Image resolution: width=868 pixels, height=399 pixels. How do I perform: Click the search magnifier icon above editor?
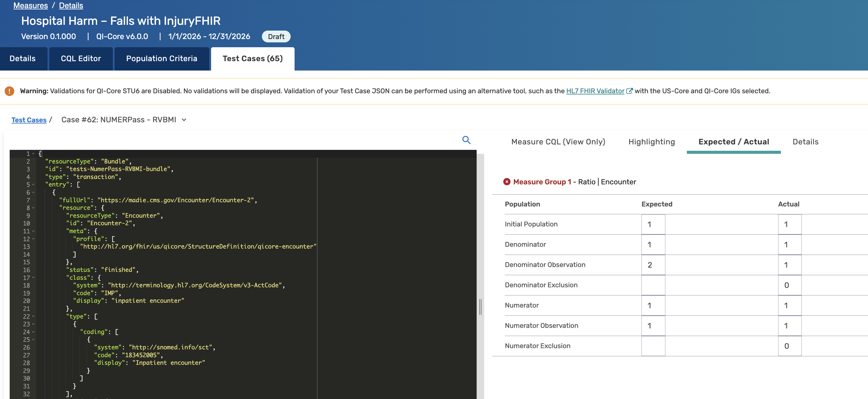click(466, 140)
